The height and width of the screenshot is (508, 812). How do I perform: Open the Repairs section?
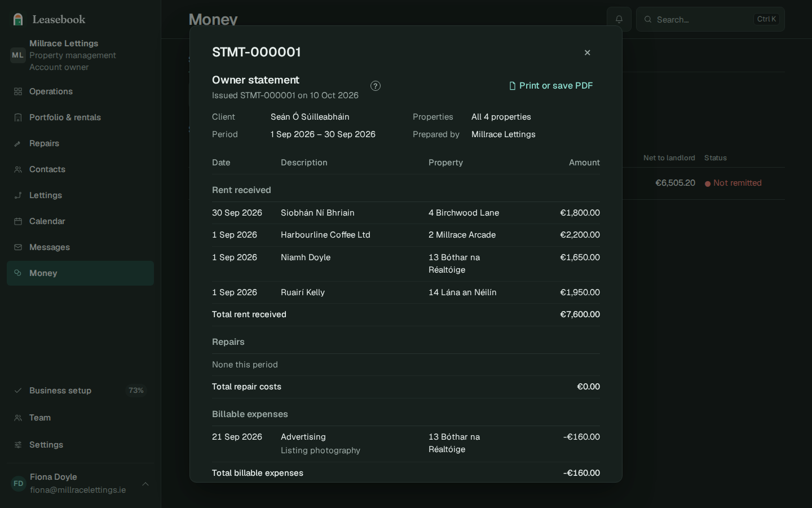point(80,143)
